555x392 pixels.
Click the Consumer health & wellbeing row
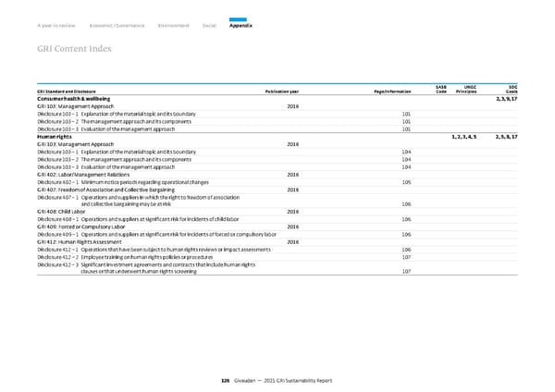click(80, 98)
